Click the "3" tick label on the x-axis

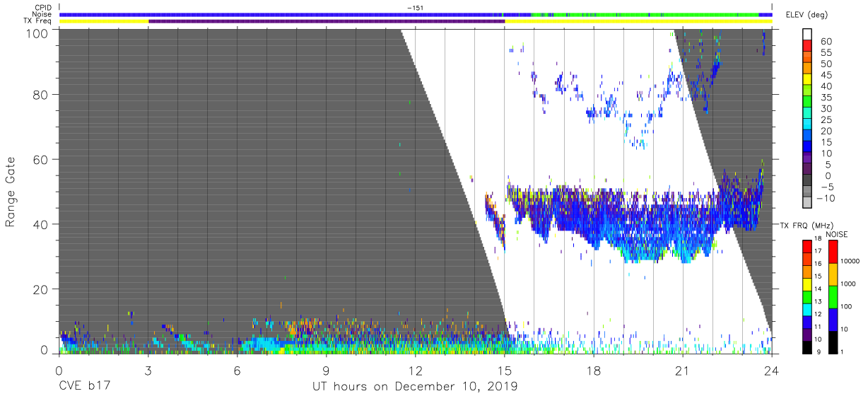tap(148, 371)
